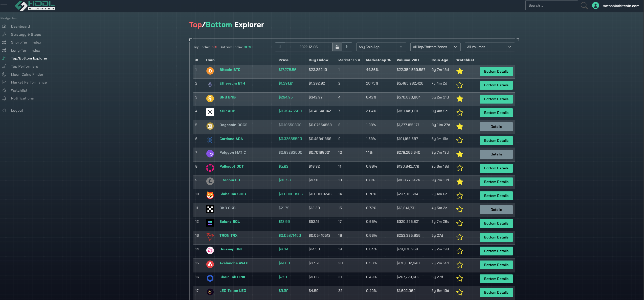
Task: Click the LEO Token coin logo
Action: pos(210,292)
